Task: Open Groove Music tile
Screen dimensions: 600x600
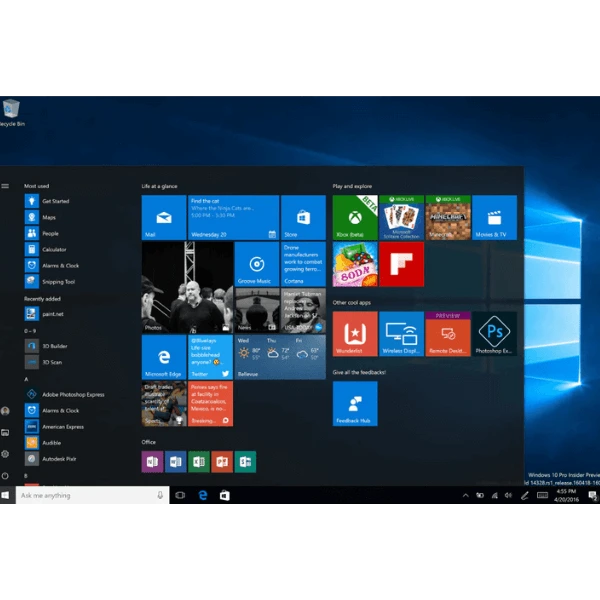Action: [257, 264]
